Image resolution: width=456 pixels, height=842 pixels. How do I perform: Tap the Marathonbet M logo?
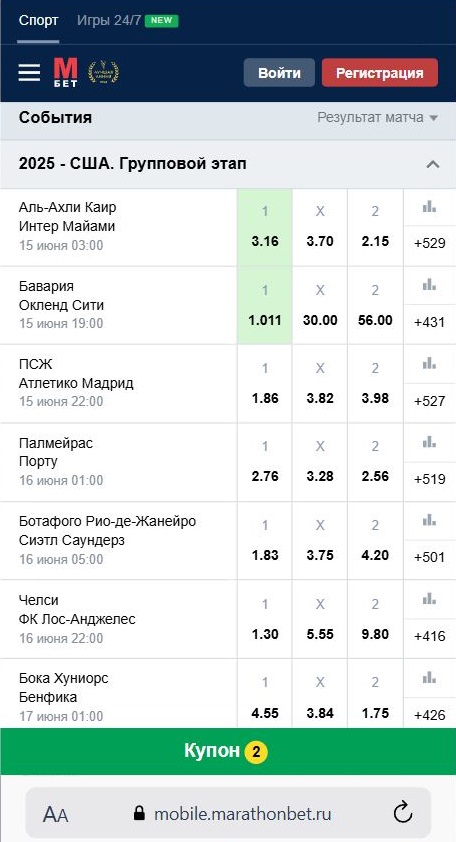point(66,72)
